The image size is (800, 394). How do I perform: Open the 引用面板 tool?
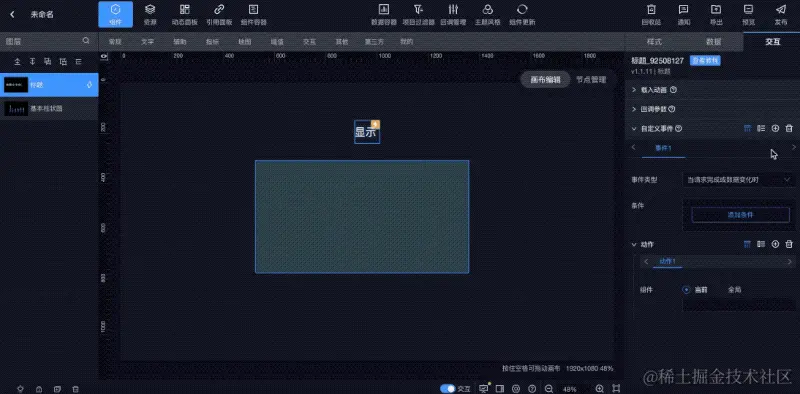tap(219, 14)
